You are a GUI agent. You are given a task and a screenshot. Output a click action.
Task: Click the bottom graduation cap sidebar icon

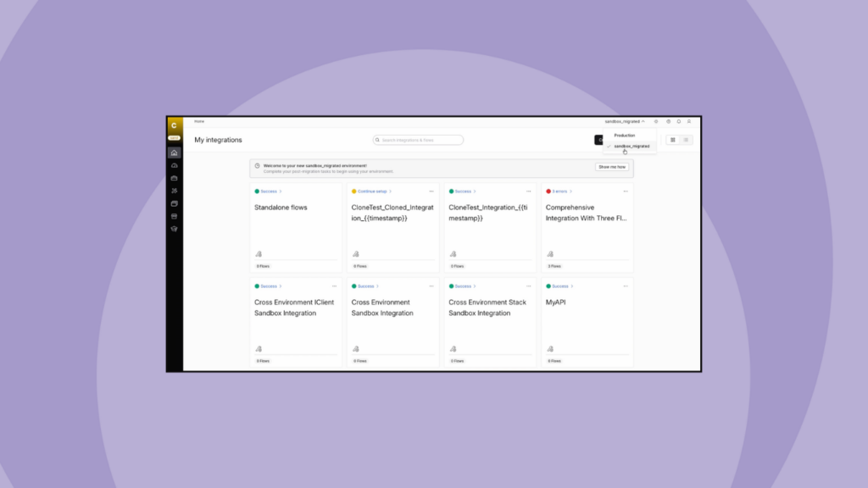pos(174,229)
